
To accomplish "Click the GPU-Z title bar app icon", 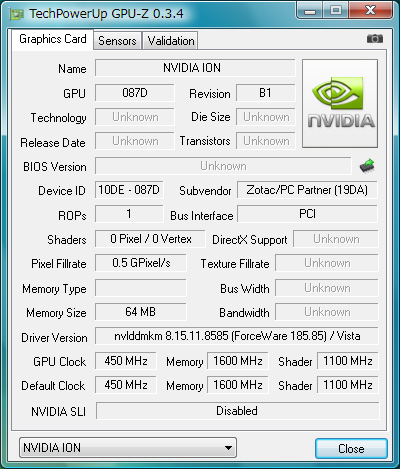I will pyautogui.click(x=17, y=14).
